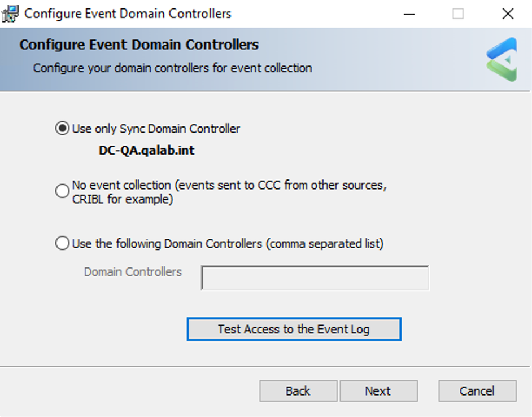Choose the 'Use the following Domain Controllers' radio button

pos(63,243)
